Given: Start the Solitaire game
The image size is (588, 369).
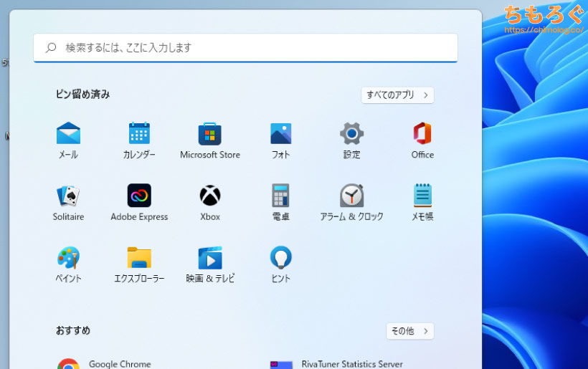Looking at the screenshot, I should click(68, 202).
